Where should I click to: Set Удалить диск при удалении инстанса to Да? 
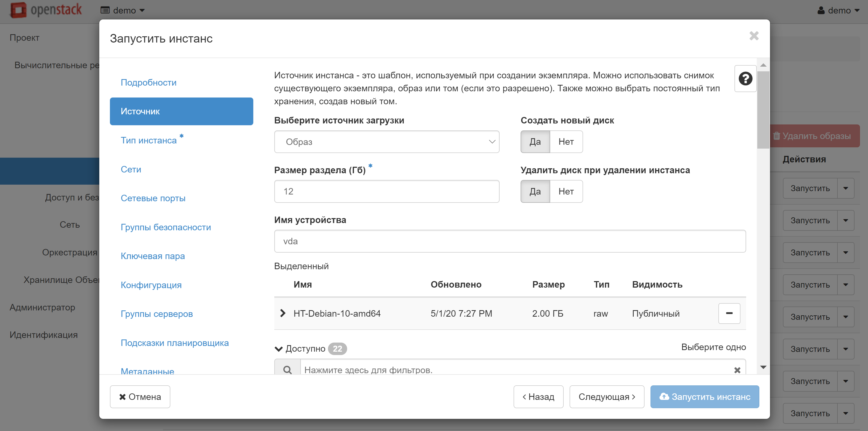click(x=535, y=191)
